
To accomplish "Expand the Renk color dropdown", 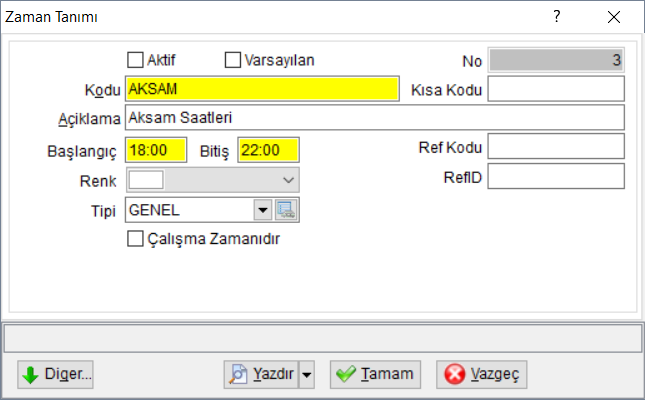I will coord(288,180).
